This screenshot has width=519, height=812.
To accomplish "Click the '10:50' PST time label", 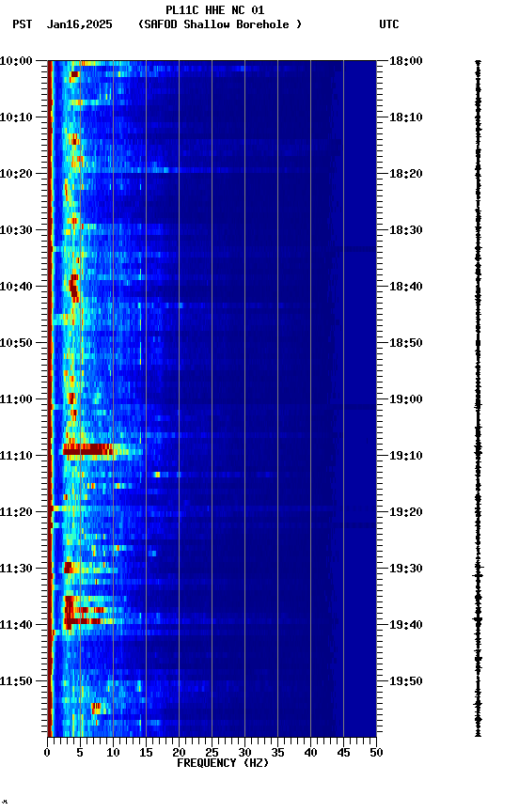I will coord(16,343).
